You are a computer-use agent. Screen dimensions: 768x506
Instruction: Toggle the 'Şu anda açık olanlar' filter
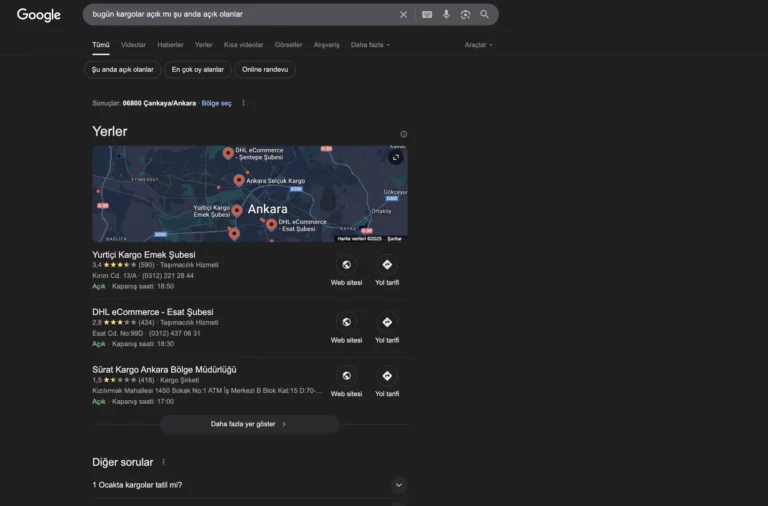point(123,70)
